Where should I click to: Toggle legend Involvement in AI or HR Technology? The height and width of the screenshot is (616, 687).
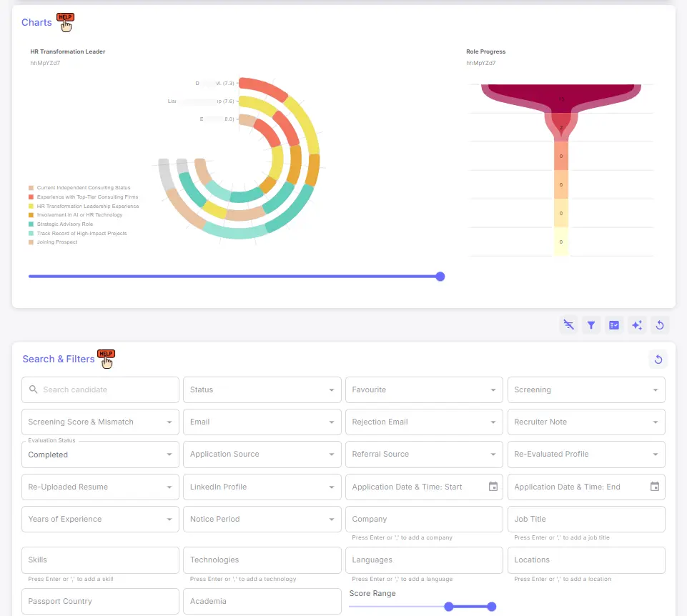(75, 214)
